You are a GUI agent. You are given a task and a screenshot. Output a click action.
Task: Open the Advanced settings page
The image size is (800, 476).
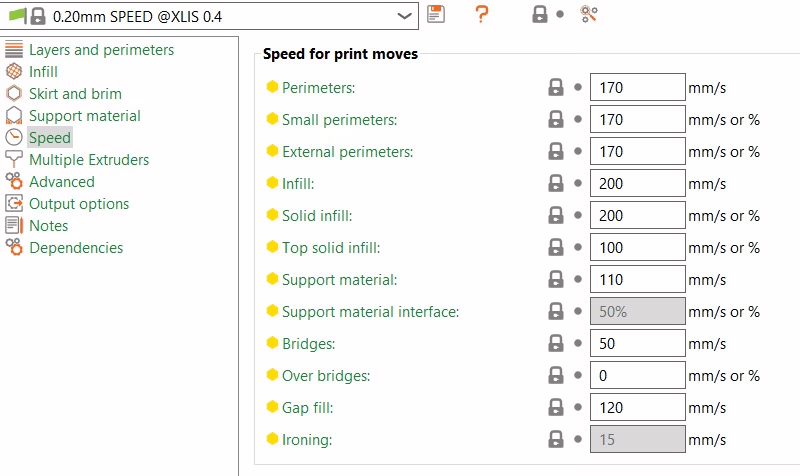pyautogui.click(x=62, y=182)
